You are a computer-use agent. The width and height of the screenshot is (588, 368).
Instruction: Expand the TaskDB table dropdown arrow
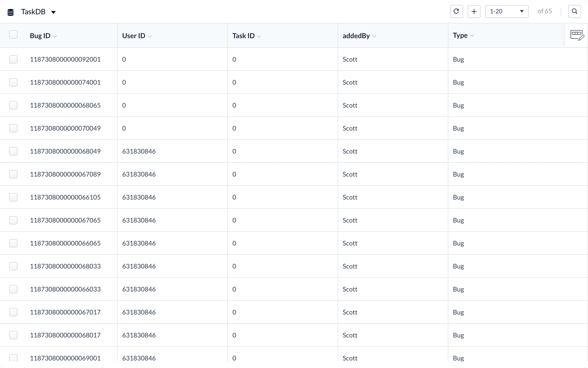tap(53, 12)
